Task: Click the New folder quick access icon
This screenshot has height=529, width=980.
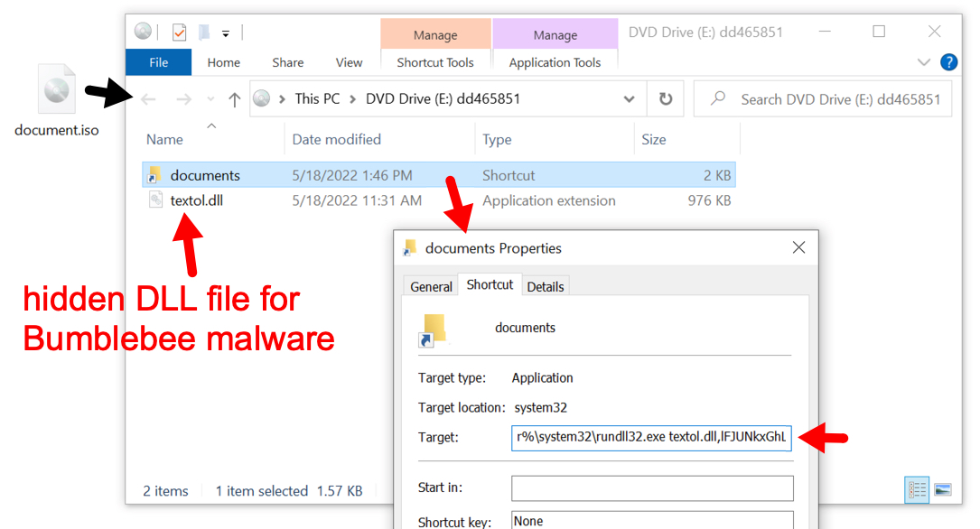Action: point(204,32)
